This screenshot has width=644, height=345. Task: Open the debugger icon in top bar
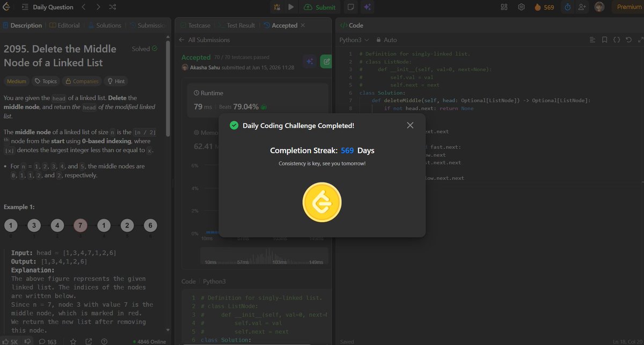pos(277,7)
